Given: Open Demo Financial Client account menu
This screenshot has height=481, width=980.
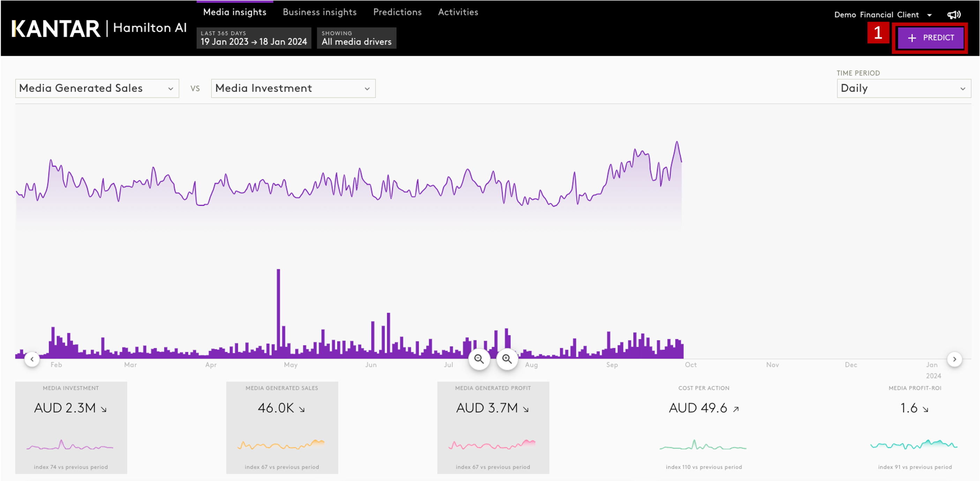Looking at the screenshot, I should (x=883, y=15).
